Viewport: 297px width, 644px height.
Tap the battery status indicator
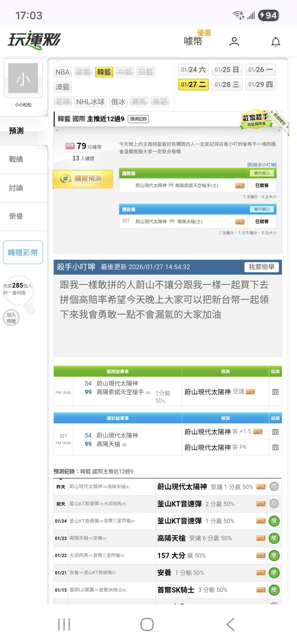tap(269, 15)
